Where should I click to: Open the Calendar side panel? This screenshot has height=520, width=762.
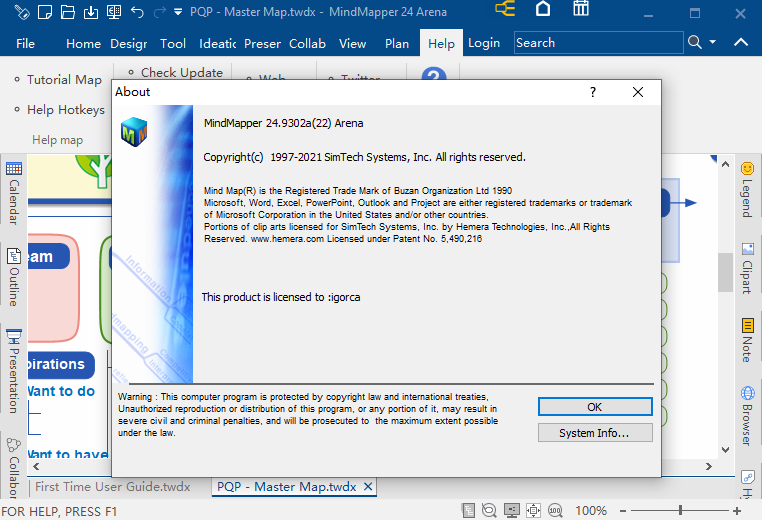14,192
